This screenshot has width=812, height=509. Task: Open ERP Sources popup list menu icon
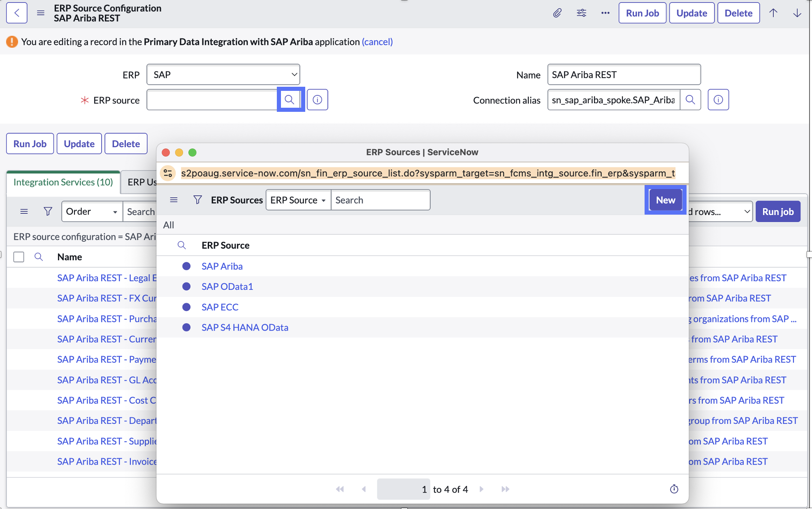click(174, 200)
